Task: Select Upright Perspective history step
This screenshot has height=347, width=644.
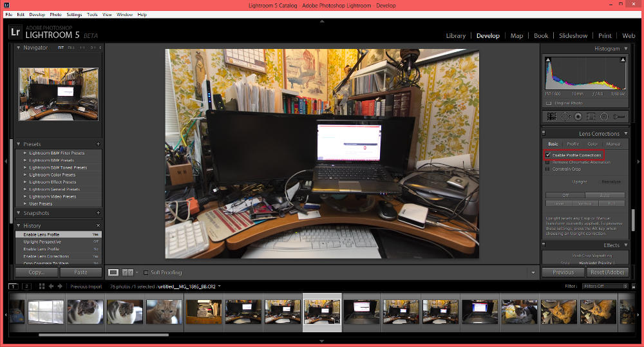Action: [x=59, y=242]
